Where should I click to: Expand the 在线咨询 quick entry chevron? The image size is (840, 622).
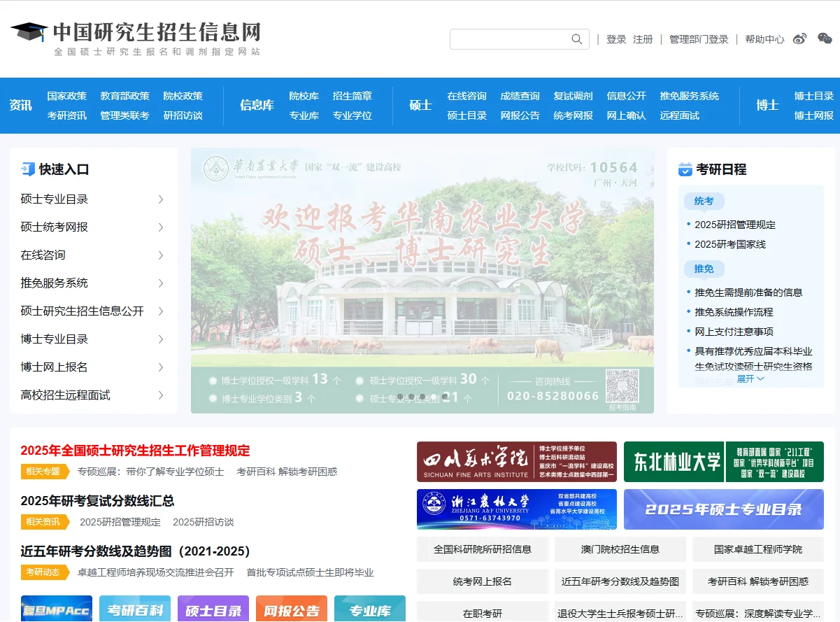(x=162, y=255)
